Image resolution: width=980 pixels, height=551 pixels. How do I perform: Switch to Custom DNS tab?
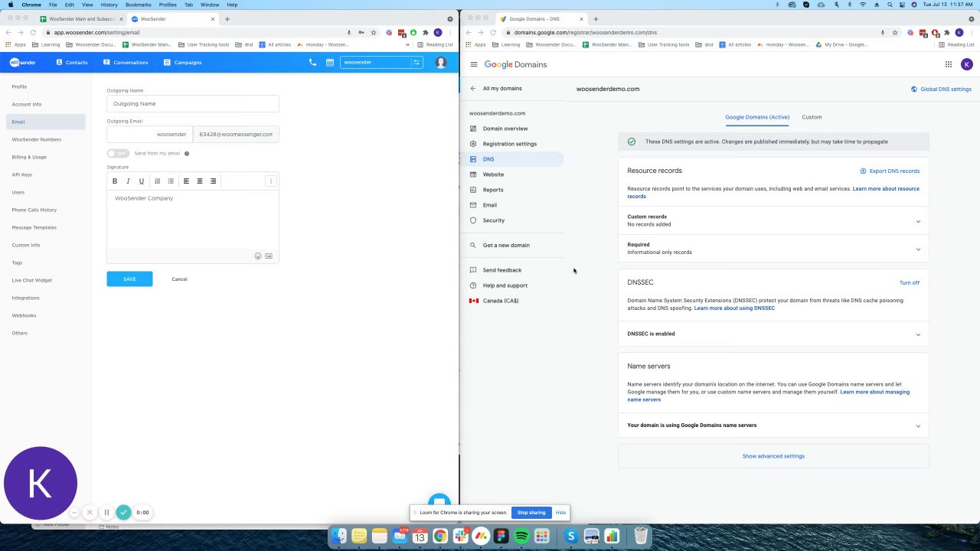(812, 117)
